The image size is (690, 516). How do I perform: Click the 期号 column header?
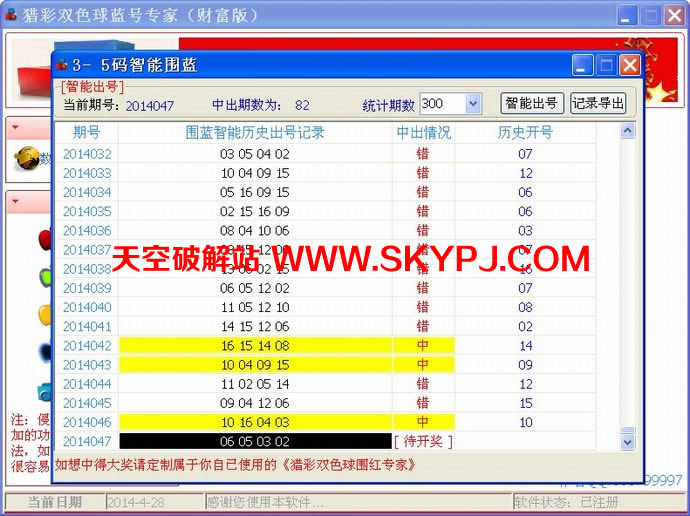[87, 132]
